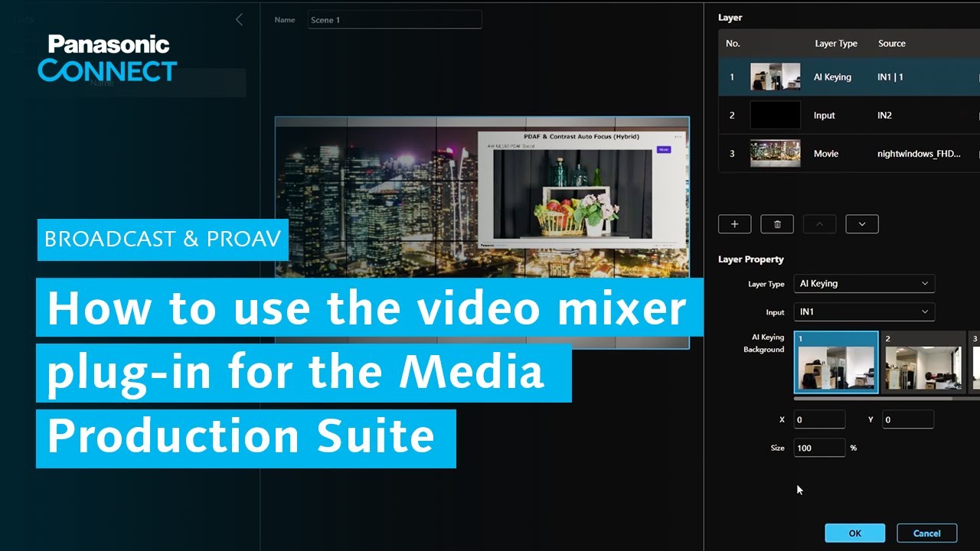Click the Size percentage field

tap(819, 448)
